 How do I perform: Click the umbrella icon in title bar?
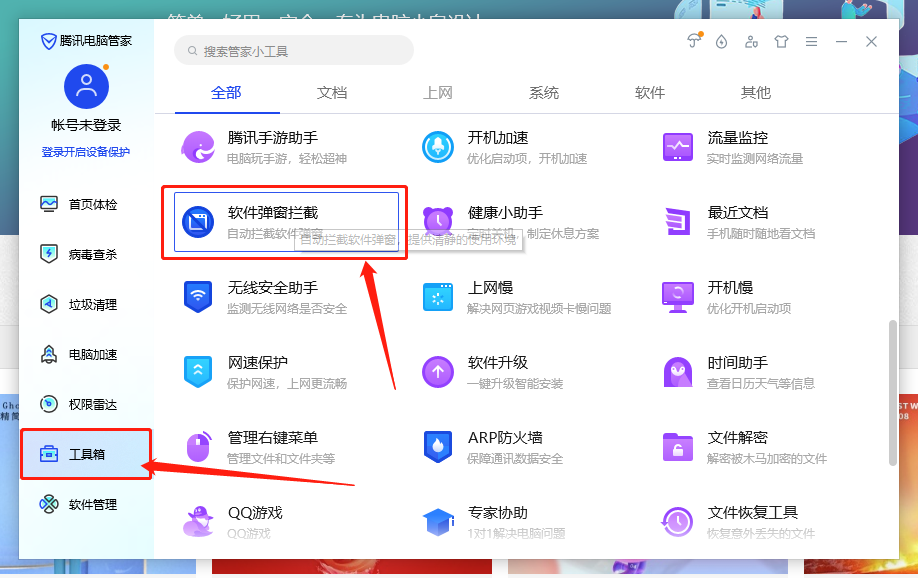(x=694, y=41)
